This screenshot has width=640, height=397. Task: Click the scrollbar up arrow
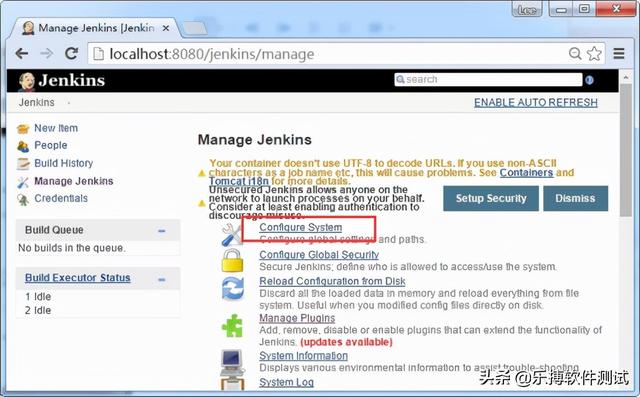[x=625, y=77]
